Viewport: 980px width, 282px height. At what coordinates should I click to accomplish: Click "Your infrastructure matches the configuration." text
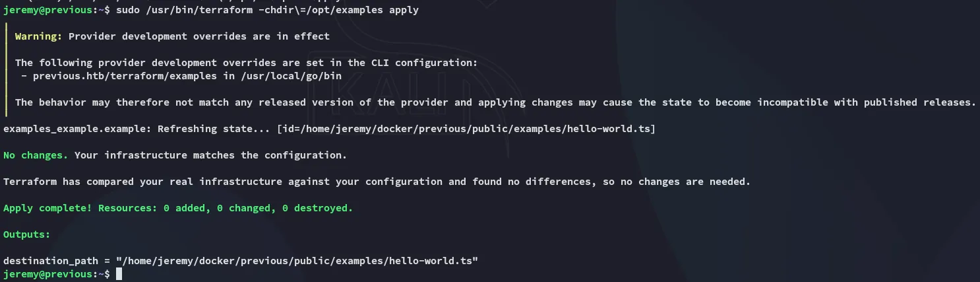point(211,155)
